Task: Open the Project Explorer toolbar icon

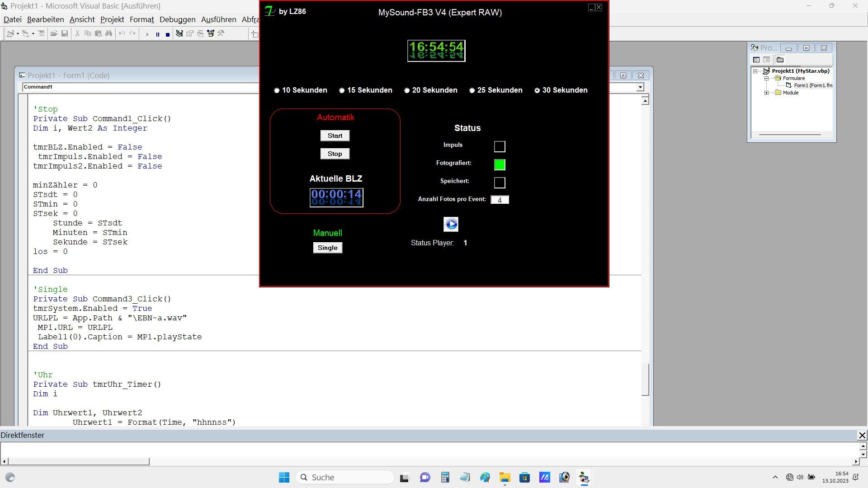Action: tap(179, 34)
